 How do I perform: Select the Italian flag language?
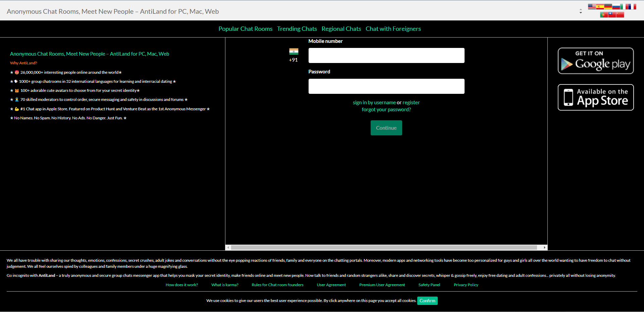624,7
